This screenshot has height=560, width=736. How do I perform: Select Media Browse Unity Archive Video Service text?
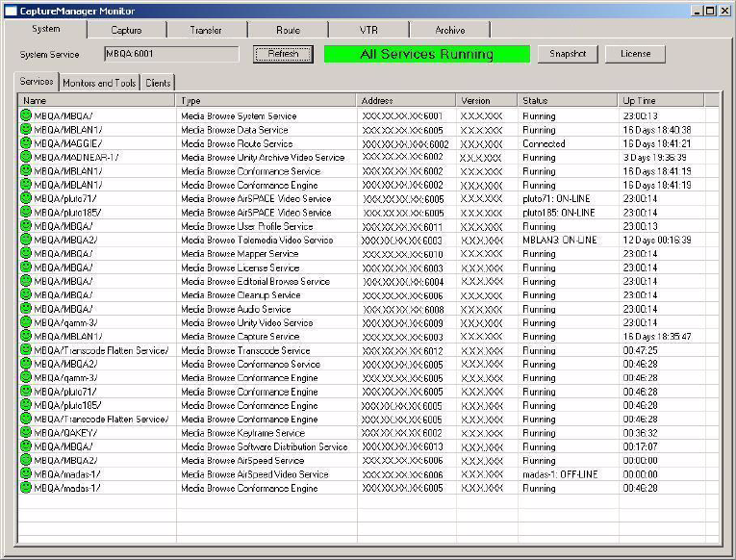click(263, 157)
